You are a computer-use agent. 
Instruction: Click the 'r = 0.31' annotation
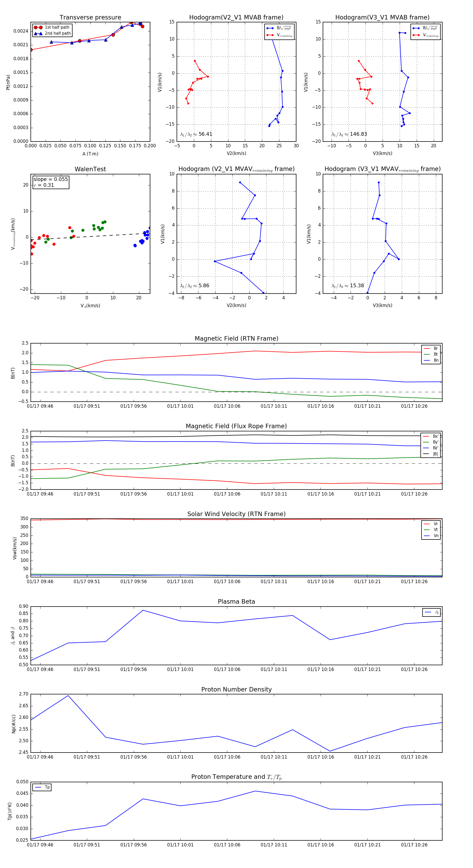coord(44,185)
